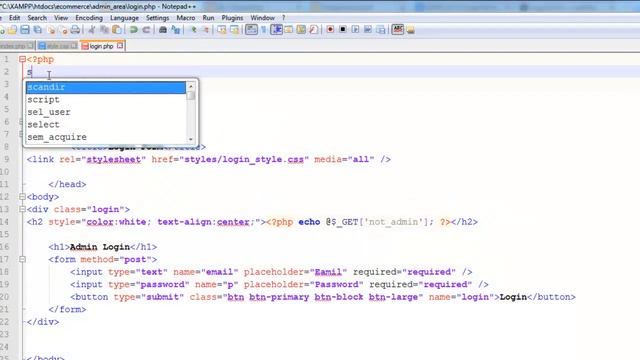Viewport: 640px width, 360px height.
Task: Show the Function List panel icon
Action: (x=313, y=29)
